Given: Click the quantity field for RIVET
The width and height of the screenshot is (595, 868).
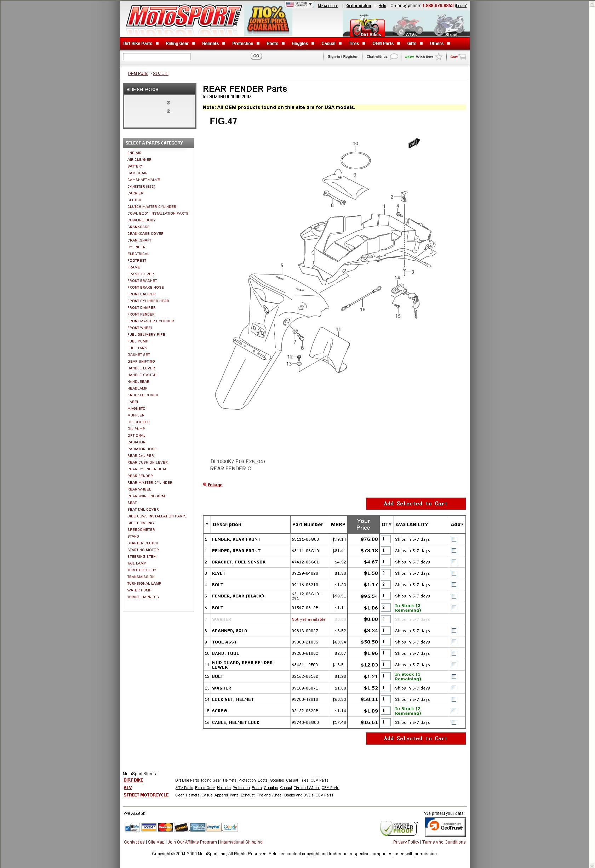Looking at the screenshot, I should (x=385, y=573).
